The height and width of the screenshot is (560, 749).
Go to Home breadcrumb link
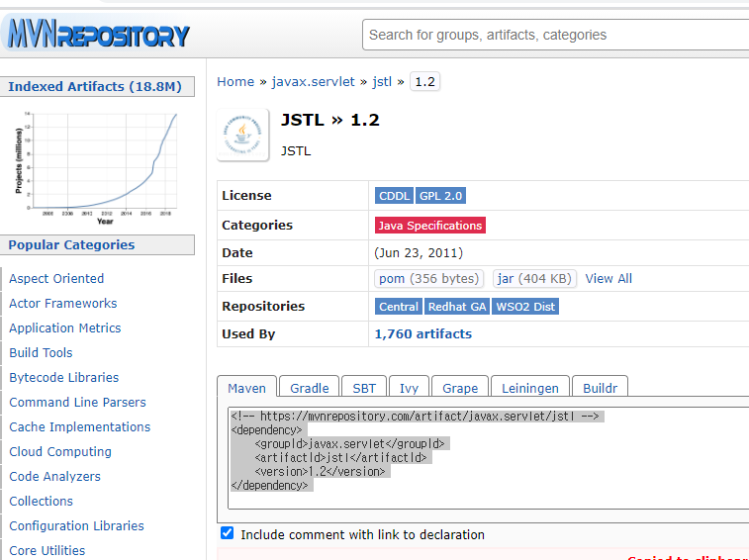[235, 82]
